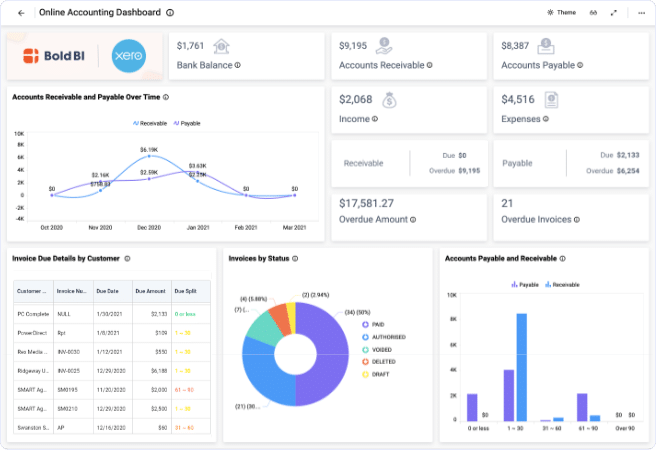Click the glasses view icon in header
The image size is (656, 450).
point(593,13)
